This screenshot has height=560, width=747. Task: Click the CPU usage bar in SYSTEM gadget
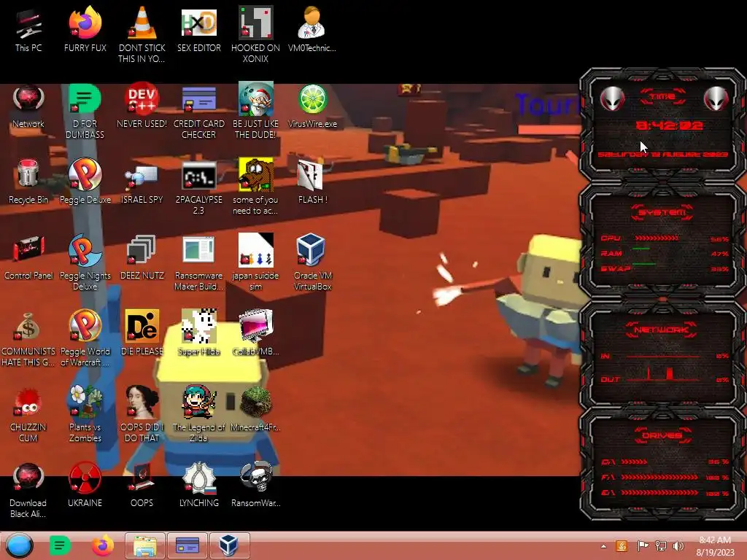pyautogui.click(x=657, y=238)
